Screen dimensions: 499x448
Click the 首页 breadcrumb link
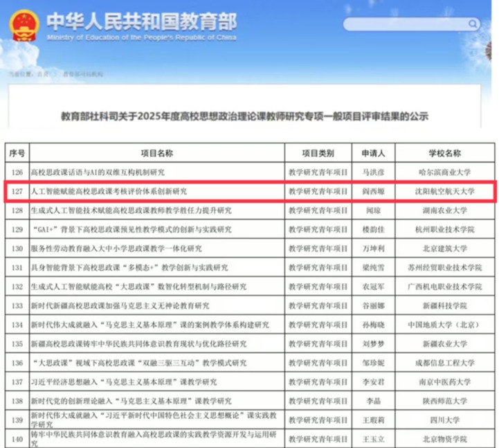click(x=43, y=73)
